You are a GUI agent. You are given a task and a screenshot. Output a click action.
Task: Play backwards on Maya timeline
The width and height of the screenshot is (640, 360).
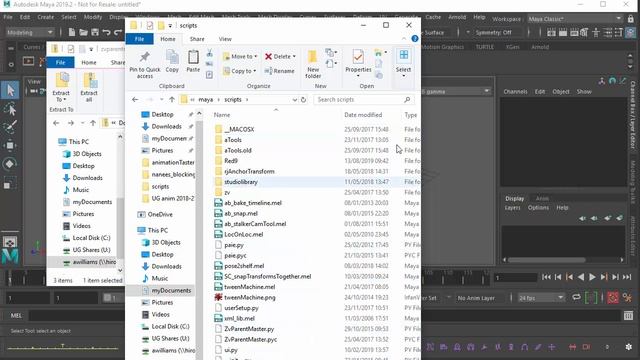(581, 277)
